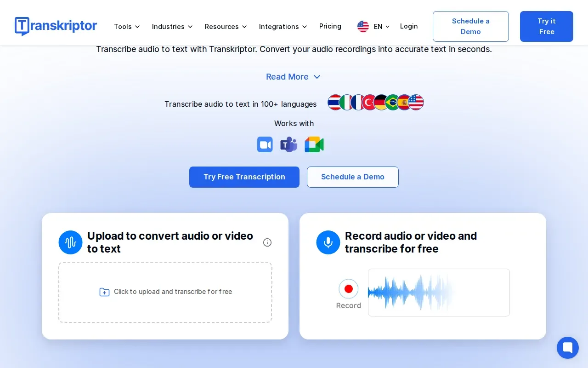Viewport: 588px width, 368px height.
Task: Click the 'Works with' label
Action: (x=294, y=123)
